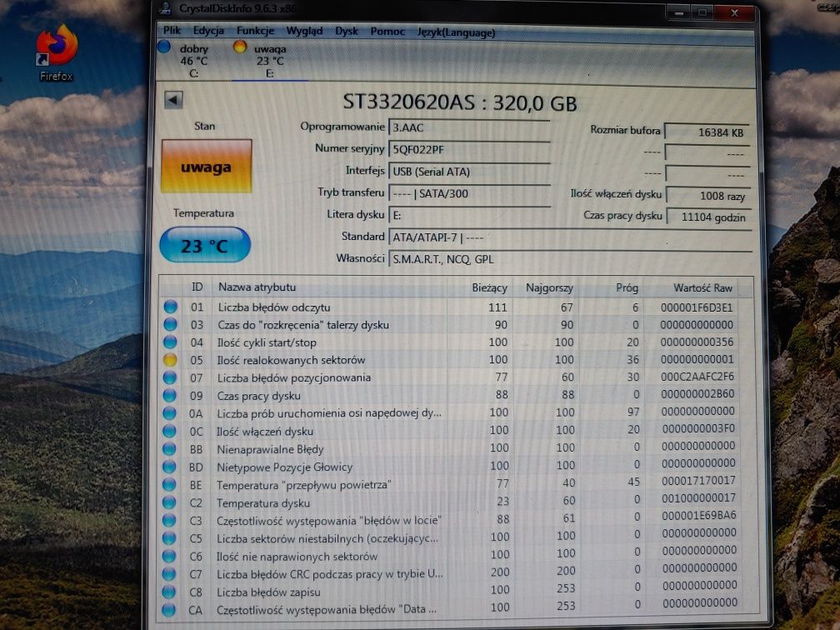This screenshot has width=840, height=630.
Task: Click status icon for Nienaprawialne Błędy
Action: click(169, 448)
